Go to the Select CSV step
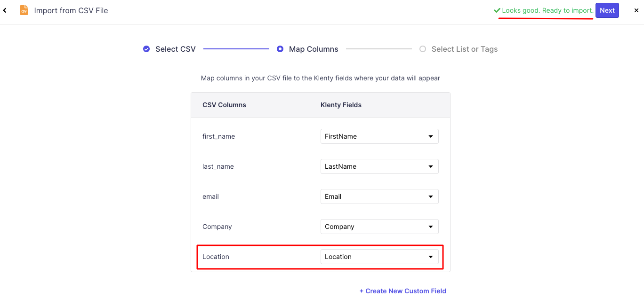The image size is (644, 306). pyautogui.click(x=176, y=49)
